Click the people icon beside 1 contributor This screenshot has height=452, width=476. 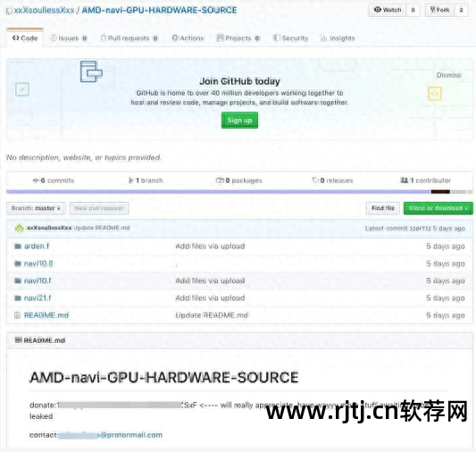point(404,180)
